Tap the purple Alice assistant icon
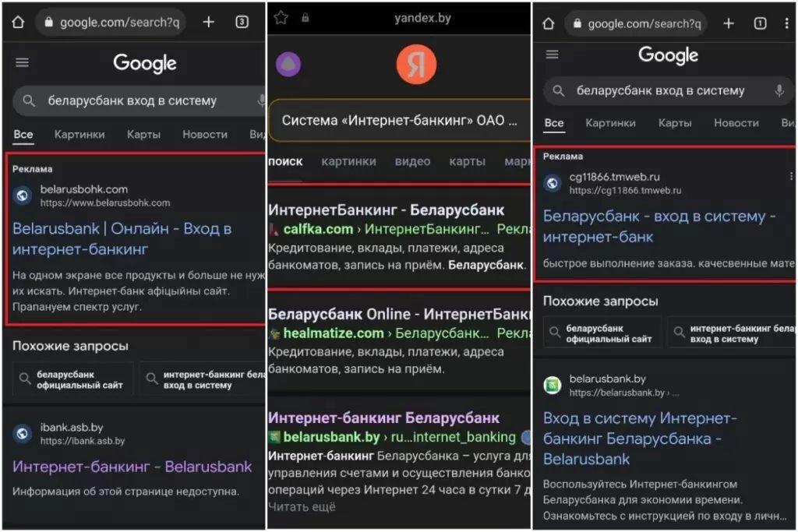This screenshot has height=532, width=798. 288,64
